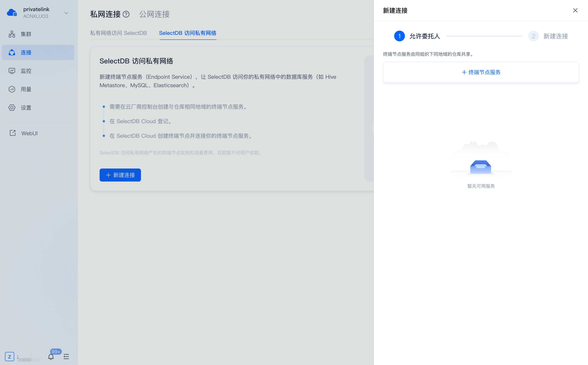Click the help question-mark icon beside 私网连接
The width and height of the screenshot is (588, 365).
click(x=126, y=14)
